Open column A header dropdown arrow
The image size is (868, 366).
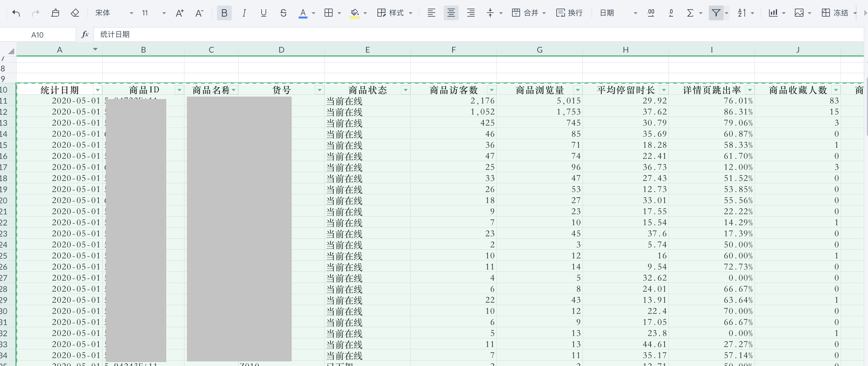click(95, 49)
